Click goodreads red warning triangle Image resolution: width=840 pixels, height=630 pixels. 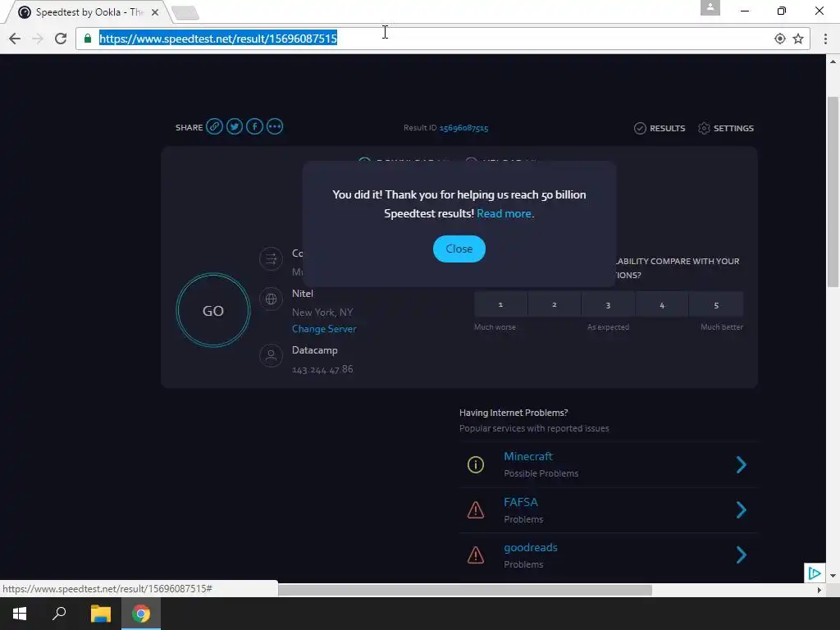click(476, 555)
